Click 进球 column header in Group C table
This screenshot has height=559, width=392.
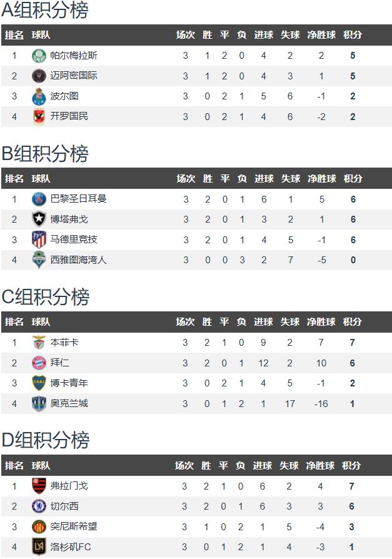(x=263, y=322)
